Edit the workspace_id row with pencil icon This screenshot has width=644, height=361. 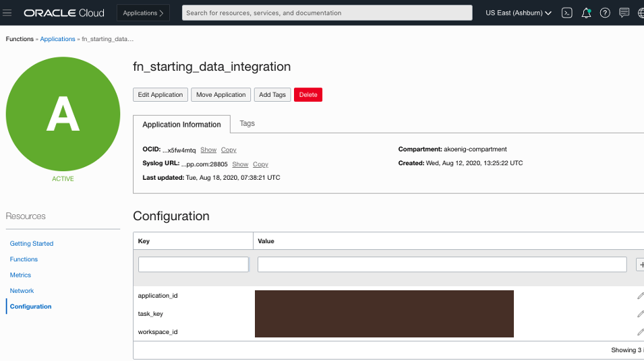point(641,332)
